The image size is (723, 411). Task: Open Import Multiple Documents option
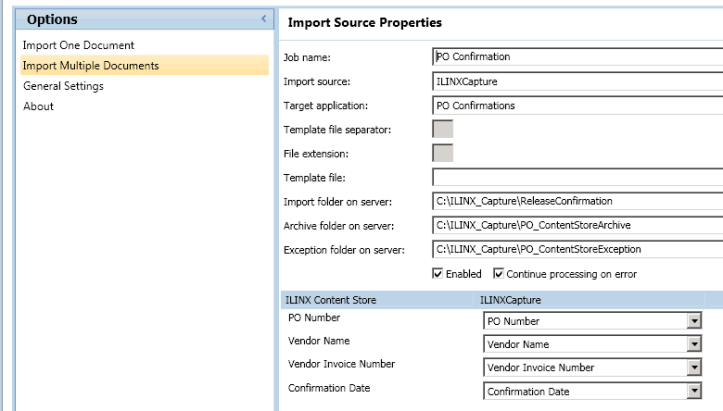91,66
